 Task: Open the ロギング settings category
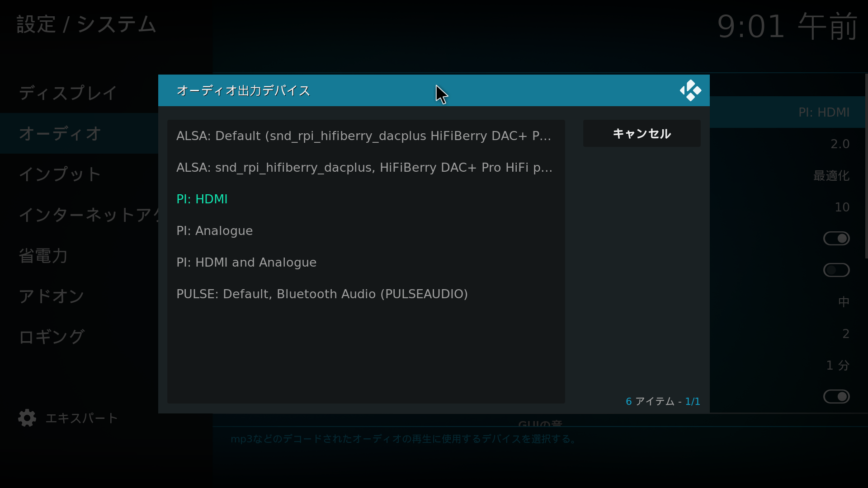coord(51,336)
